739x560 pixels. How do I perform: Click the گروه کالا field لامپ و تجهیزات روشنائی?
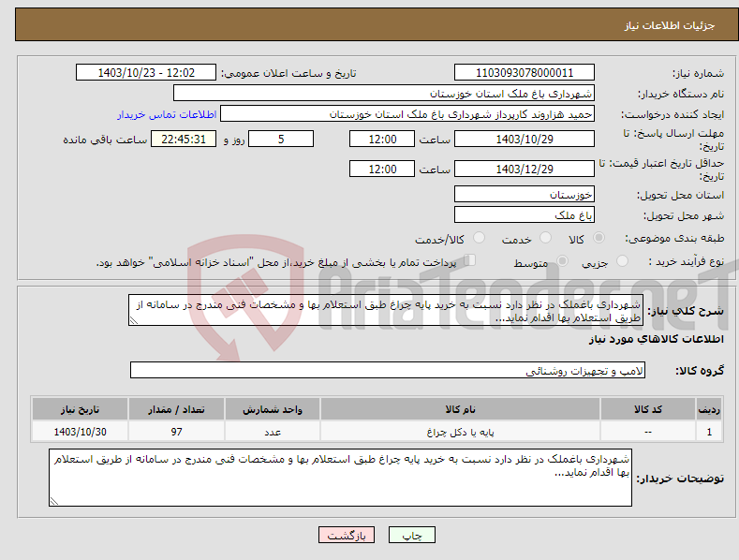(388, 371)
